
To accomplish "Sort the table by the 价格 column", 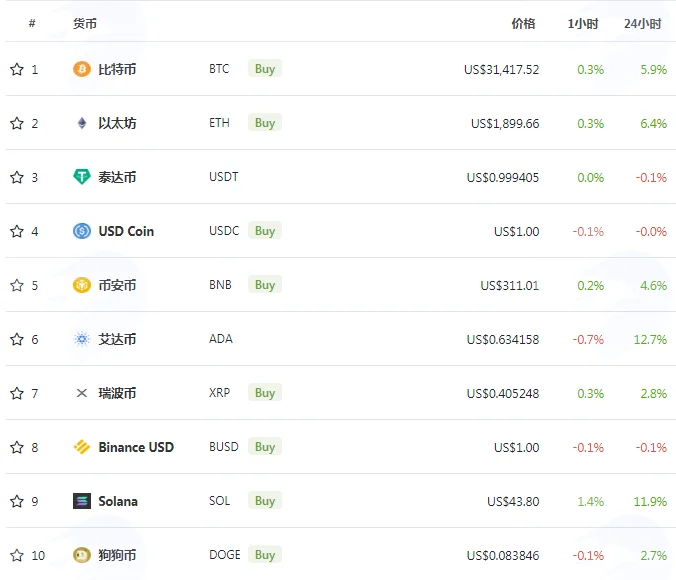I will point(523,24).
